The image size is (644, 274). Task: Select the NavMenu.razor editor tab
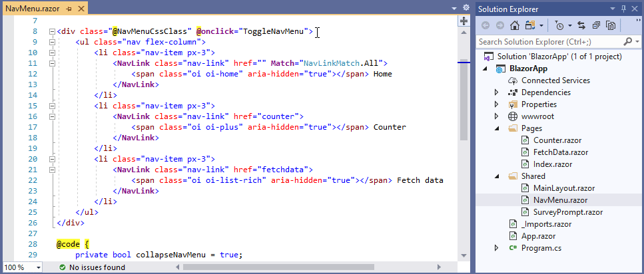[33, 9]
